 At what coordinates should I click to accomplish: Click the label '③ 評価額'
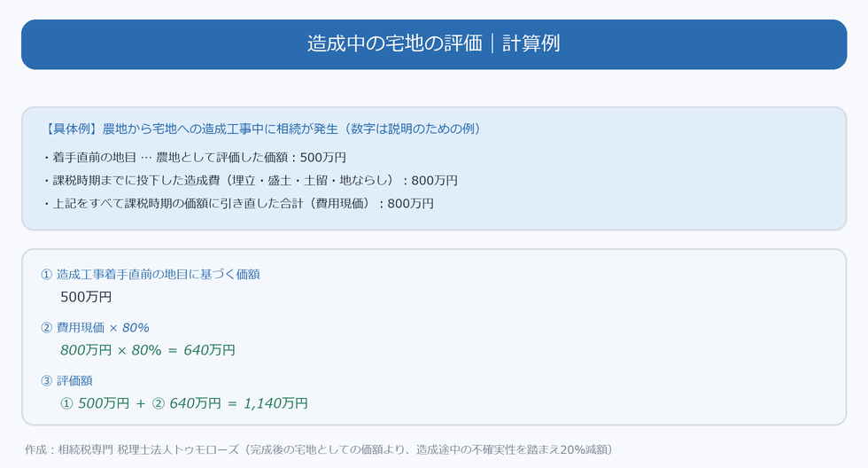pos(67,380)
